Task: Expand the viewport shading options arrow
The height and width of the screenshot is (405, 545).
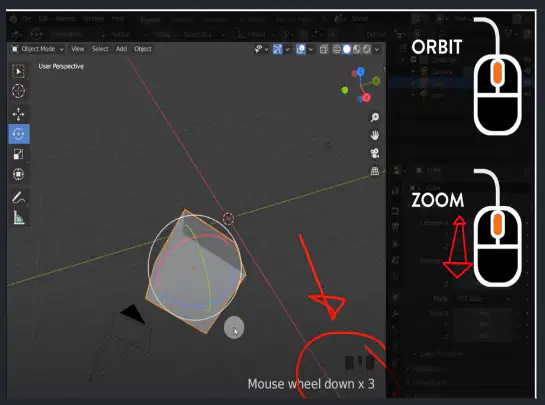Action: (377, 49)
